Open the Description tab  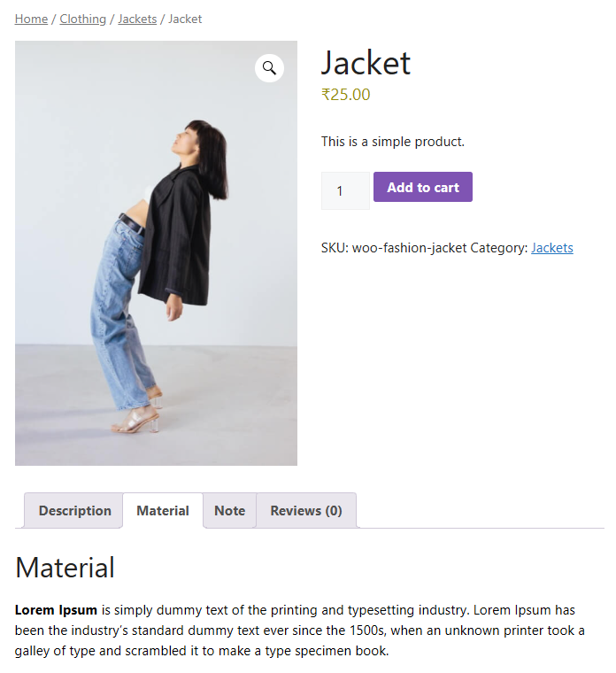point(75,511)
